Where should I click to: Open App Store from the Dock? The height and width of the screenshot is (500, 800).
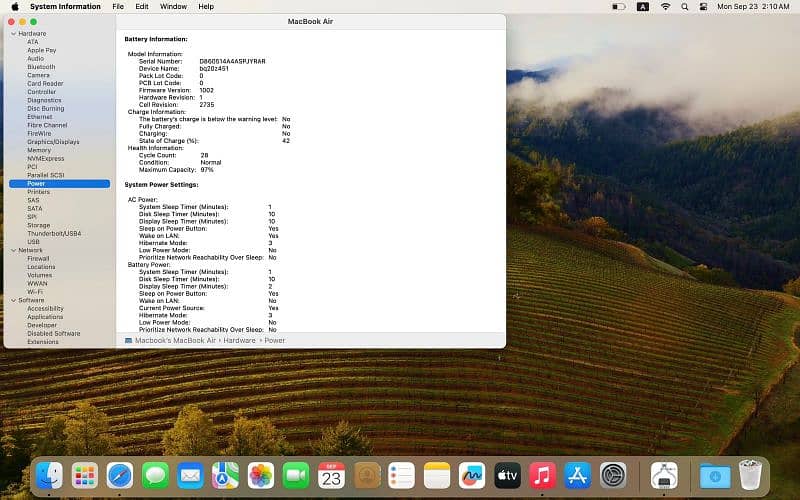[x=577, y=476]
